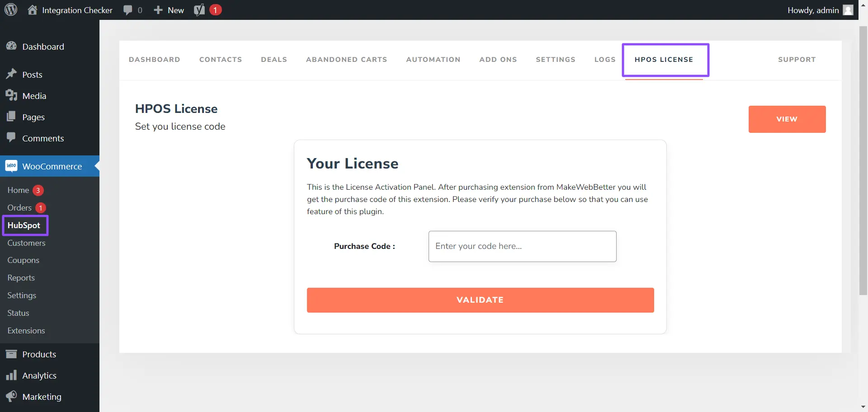Open the Yoast SEO toolbar icon
This screenshot has height=412, width=868.
[199, 10]
